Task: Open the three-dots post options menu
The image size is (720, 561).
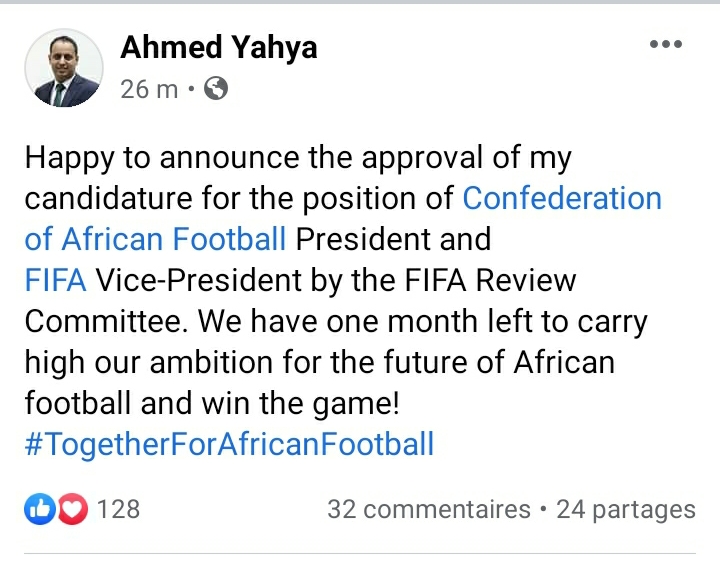Action: [665, 45]
